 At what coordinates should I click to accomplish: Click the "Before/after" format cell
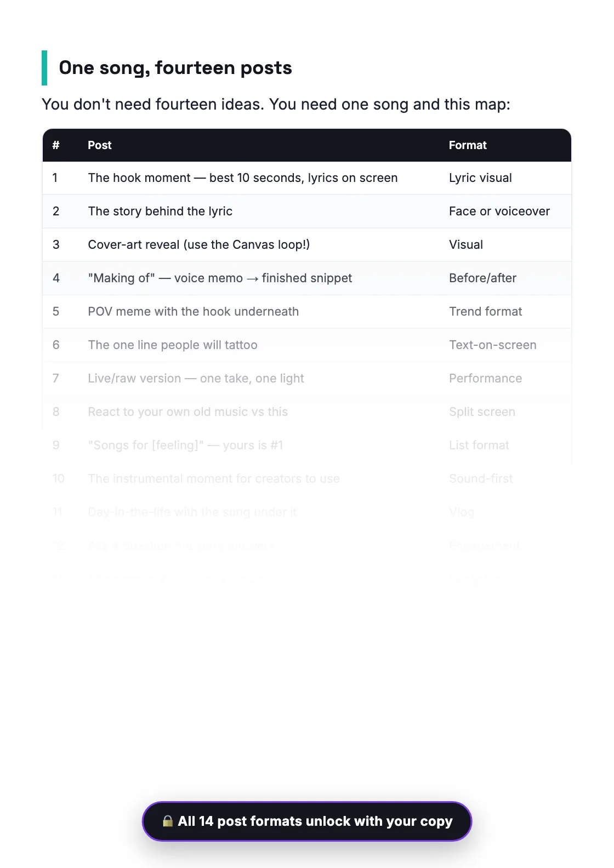482,278
